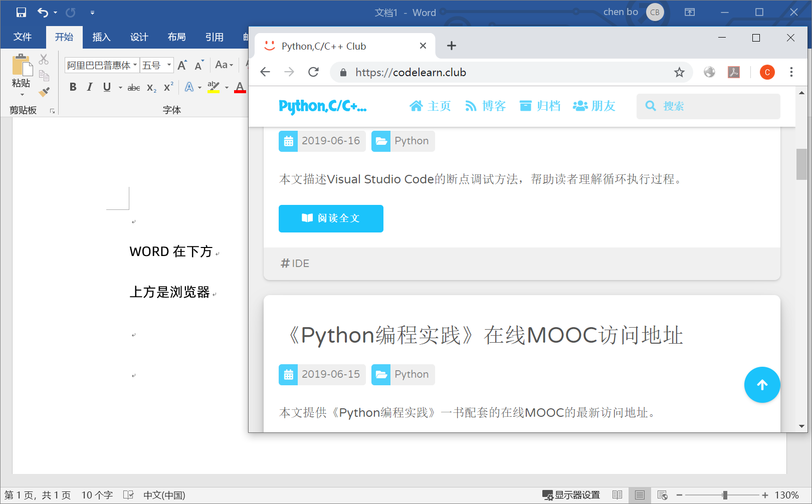812x504 pixels.
Task: Click the CB account avatar in Word
Action: click(x=655, y=12)
